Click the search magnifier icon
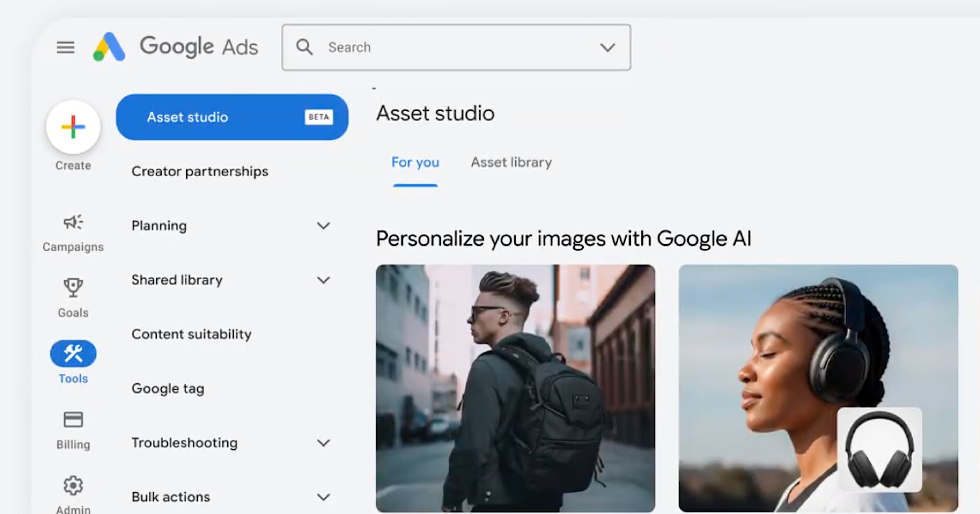 (304, 47)
